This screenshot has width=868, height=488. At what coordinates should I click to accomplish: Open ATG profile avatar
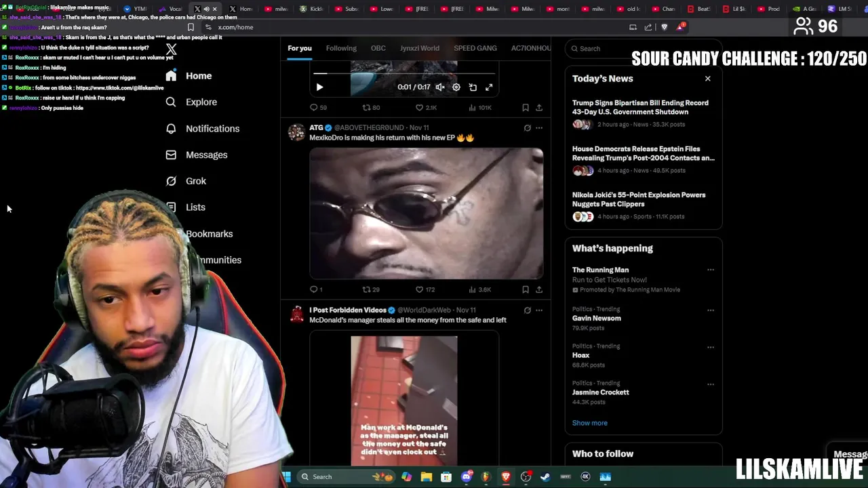tap(296, 132)
